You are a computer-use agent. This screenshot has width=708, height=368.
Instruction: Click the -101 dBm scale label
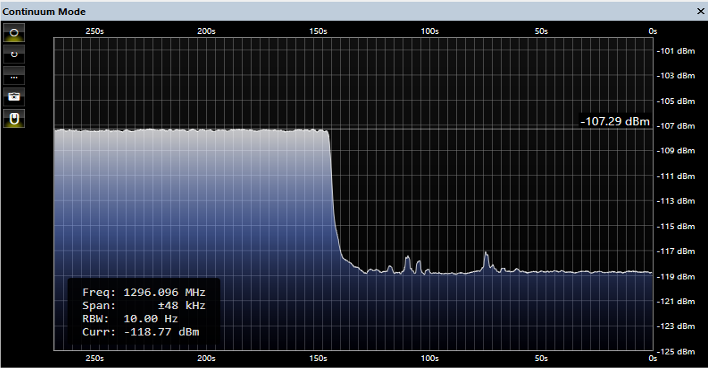675,51
